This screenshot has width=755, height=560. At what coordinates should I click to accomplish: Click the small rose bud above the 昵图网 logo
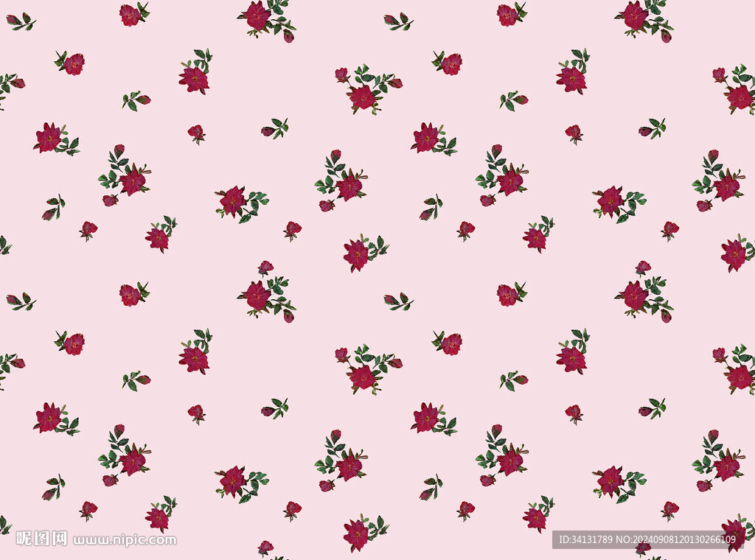[x=88, y=509]
